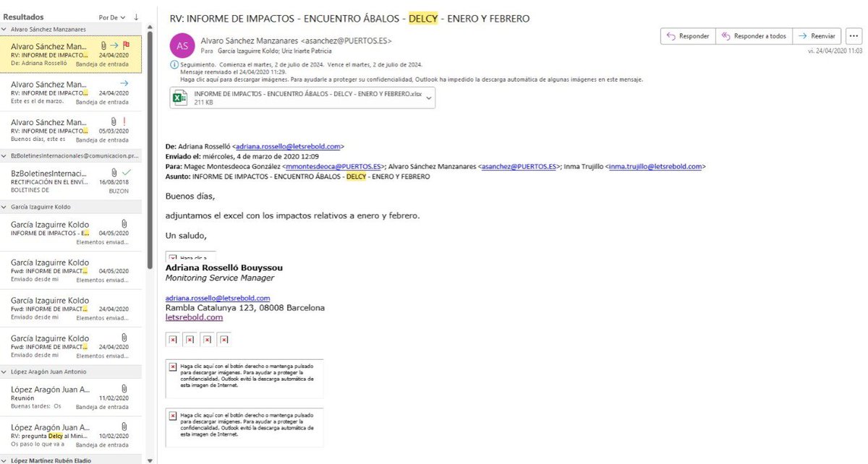Open the dropdown arrow on the xlsx attachment
The height and width of the screenshot is (464, 868).
[429, 97]
